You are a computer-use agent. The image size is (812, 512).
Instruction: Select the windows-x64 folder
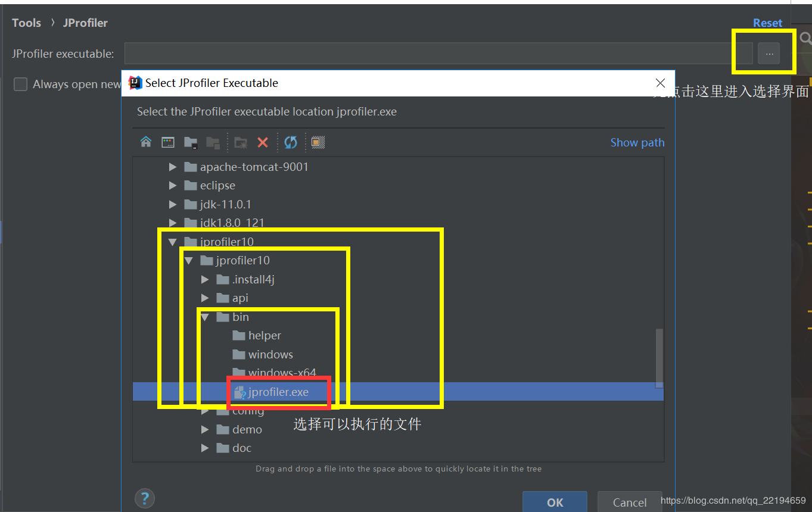pos(275,373)
